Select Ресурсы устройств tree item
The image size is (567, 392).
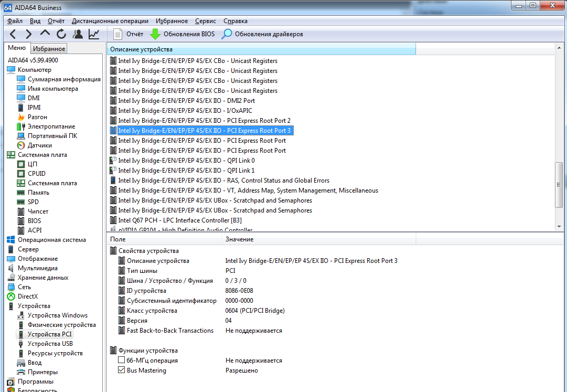(55, 353)
